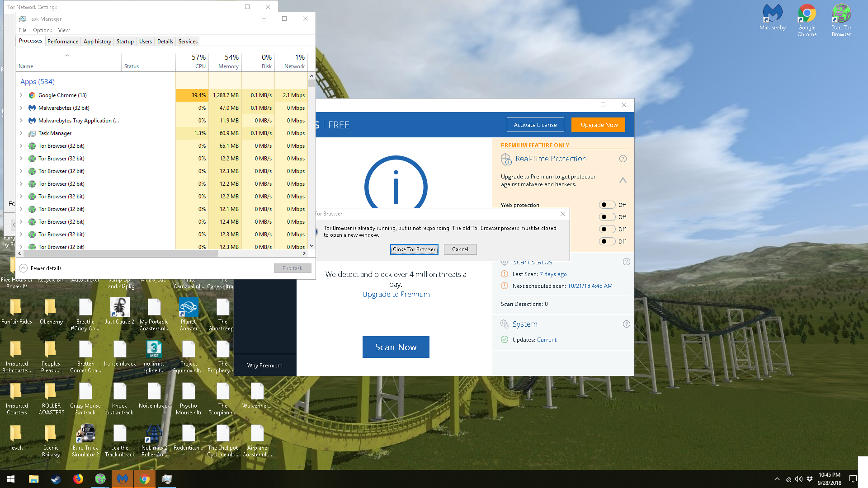
Task: Switch to the Performance tab
Action: pyautogui.click(x=62, y=42)
